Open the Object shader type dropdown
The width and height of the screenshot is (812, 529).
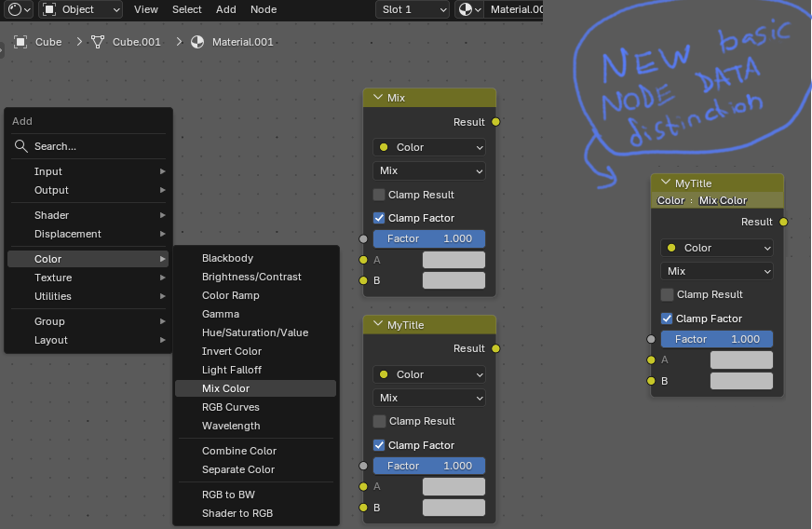pyautogui.click(x=80, y=9)
